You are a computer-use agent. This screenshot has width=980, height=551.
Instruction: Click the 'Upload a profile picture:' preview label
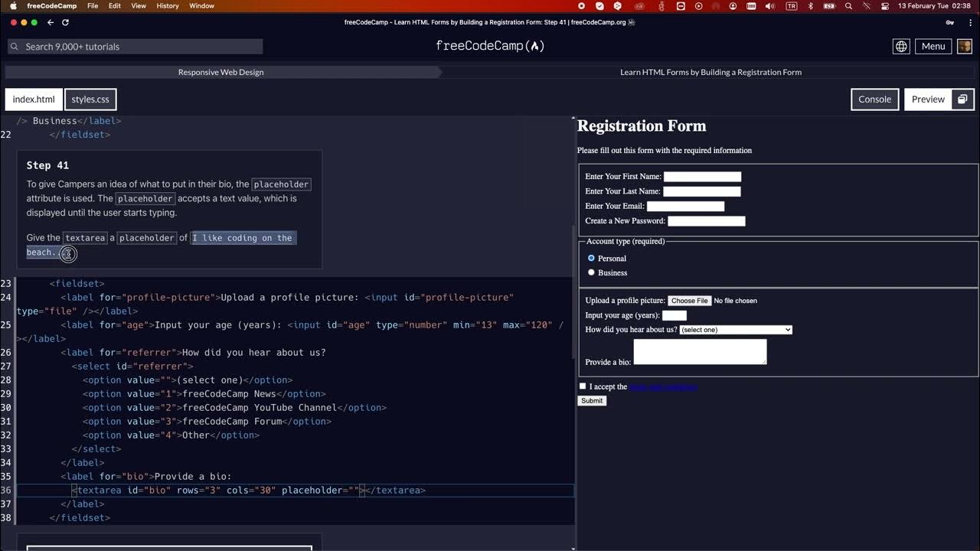point(625,301)
